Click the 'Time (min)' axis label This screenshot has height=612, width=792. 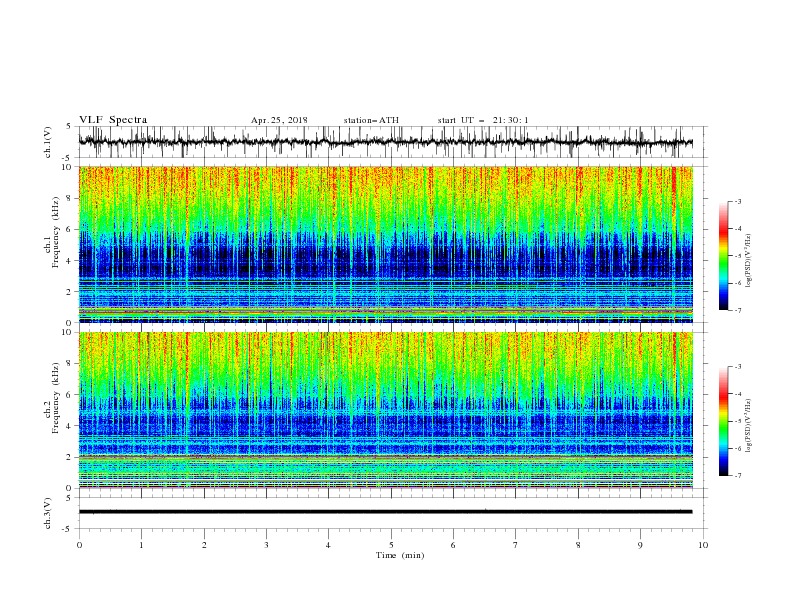click(x=400, y=555)
